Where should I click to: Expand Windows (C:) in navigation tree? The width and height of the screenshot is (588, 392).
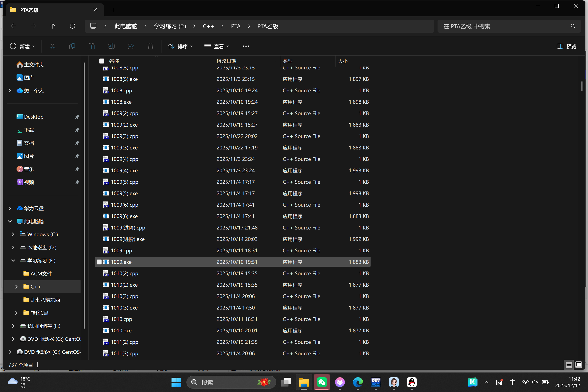point(13,234)
